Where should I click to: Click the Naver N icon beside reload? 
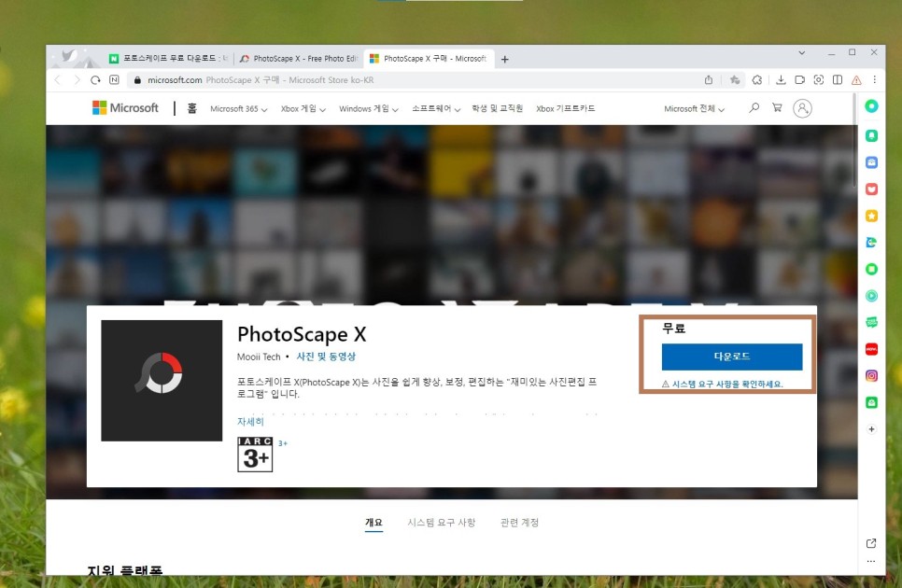click(x=114, y=80)
